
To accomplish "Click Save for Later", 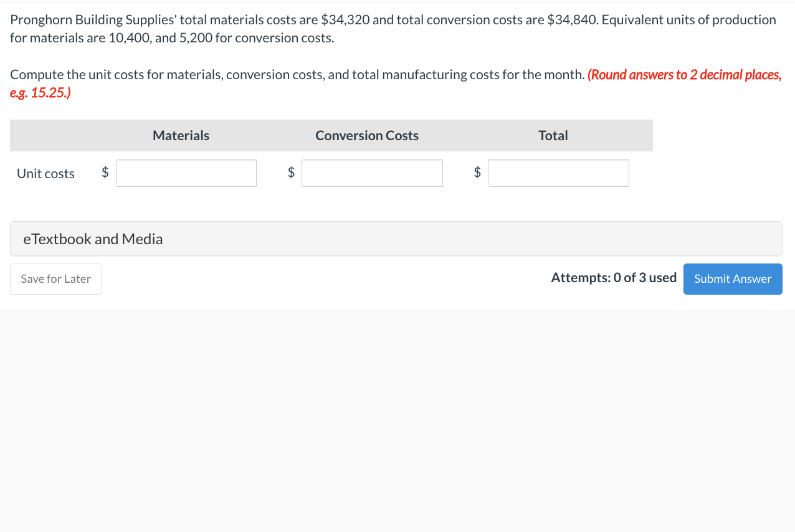I will (55, 278).
